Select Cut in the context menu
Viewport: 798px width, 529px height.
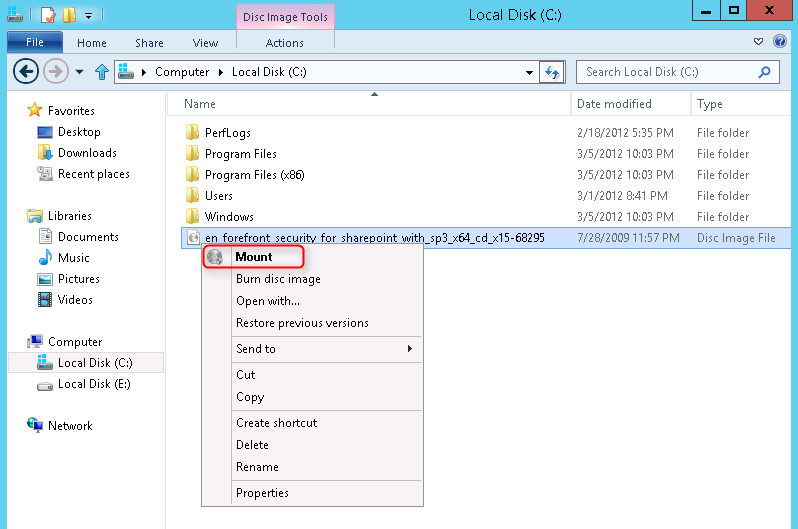pos(312,375)
